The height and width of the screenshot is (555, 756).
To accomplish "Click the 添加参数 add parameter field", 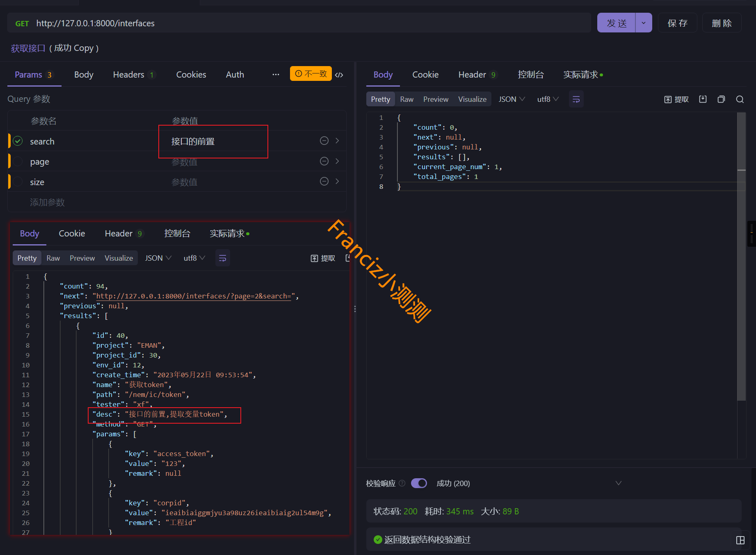I will coord(47,202).
